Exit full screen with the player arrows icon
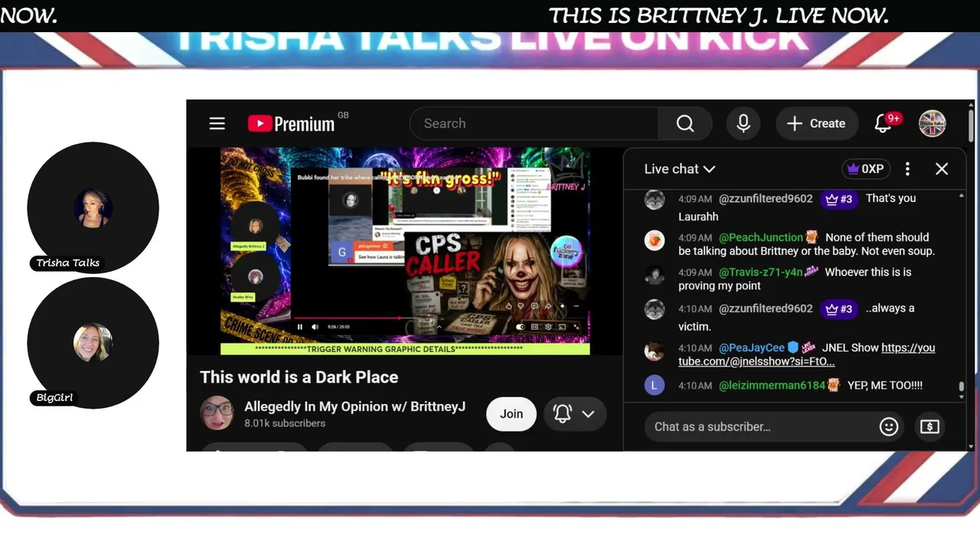This screenshot has width=980, height=551. (576, 327)
